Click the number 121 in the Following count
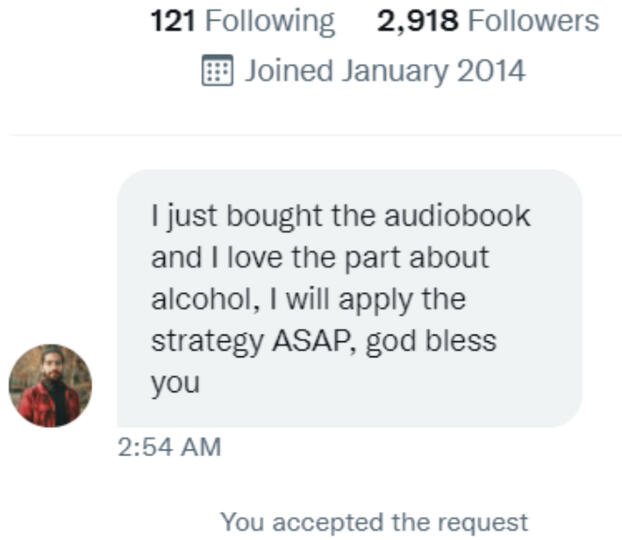Viewport: 622px width, 540px height. click(x=171, y=21)
